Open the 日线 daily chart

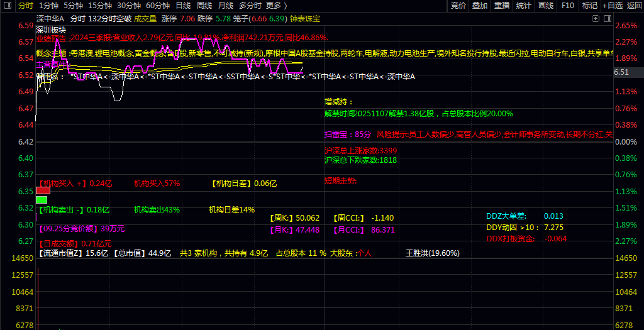pyautogui.click(x=183, y=5)
